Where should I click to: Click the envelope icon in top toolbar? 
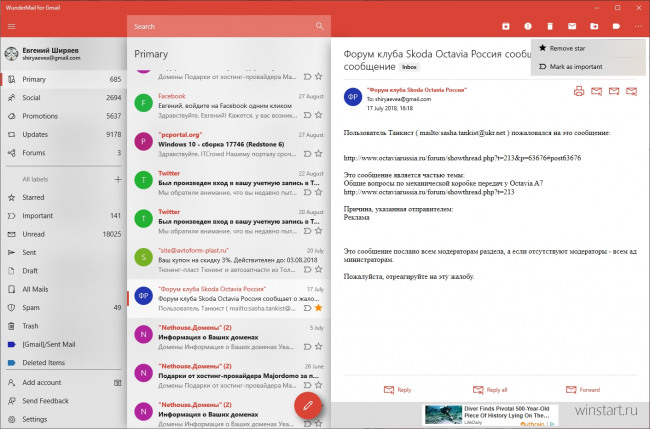pyautogui.click(x=572, y=26)
